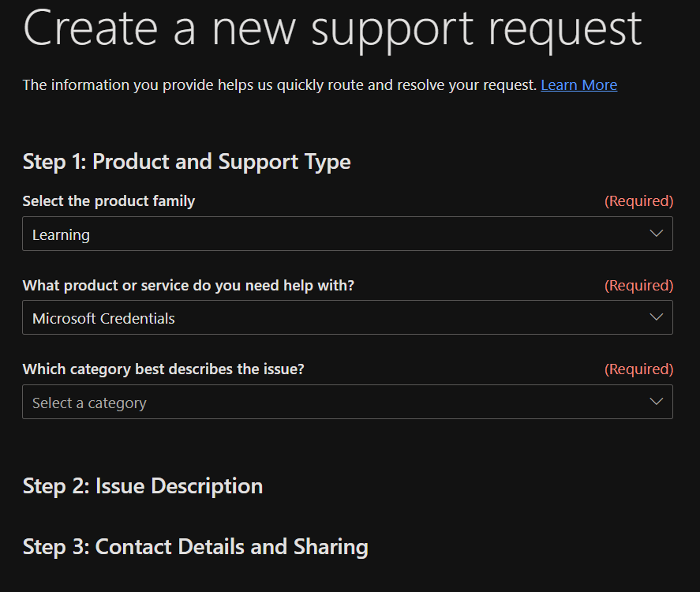
Task: Jump to 'Step 2: Issue Description' section
Action: click(x=142, y=485)
